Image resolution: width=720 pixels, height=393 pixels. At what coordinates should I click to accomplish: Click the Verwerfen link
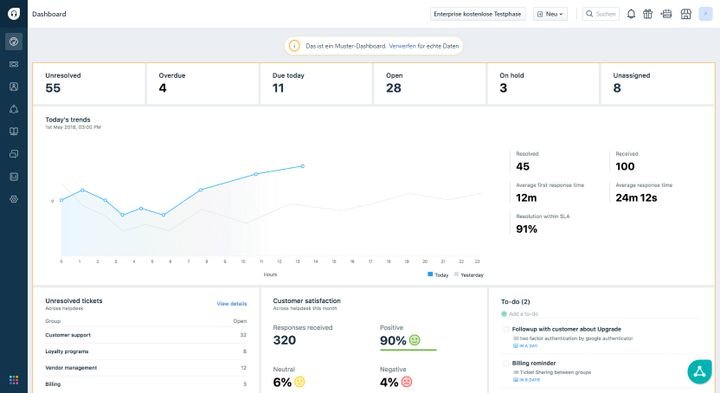(402, 46)
